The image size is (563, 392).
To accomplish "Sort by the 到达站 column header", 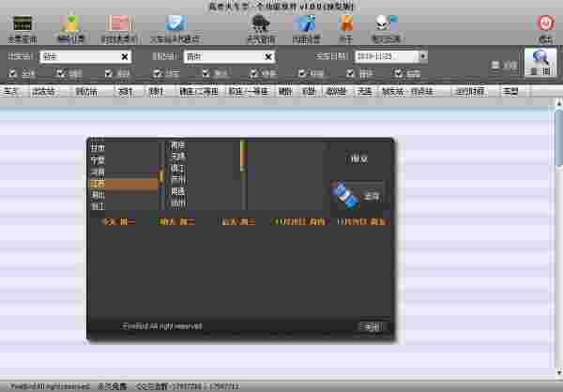I will click(x=86, y=92).
